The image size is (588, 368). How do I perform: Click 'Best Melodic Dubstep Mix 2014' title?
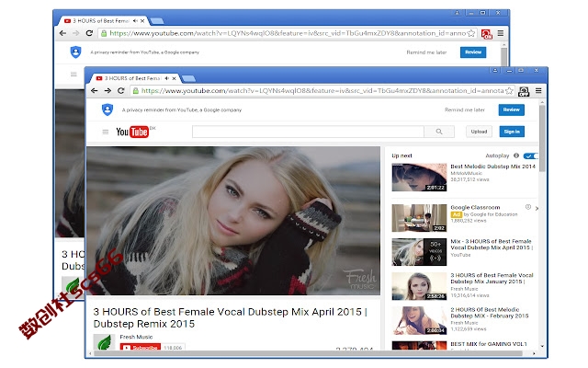tap(492, 167)
